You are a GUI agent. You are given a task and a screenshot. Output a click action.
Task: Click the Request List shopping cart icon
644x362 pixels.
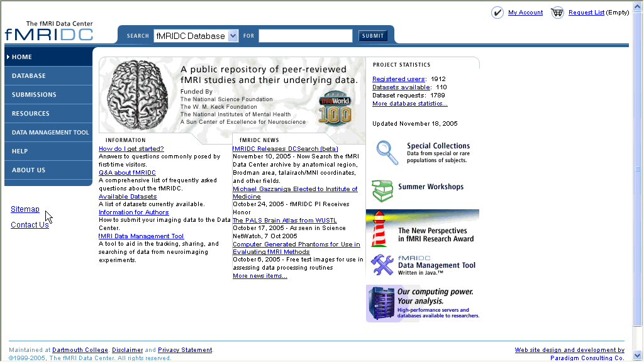pyautogui.click(x=557, y=13)
